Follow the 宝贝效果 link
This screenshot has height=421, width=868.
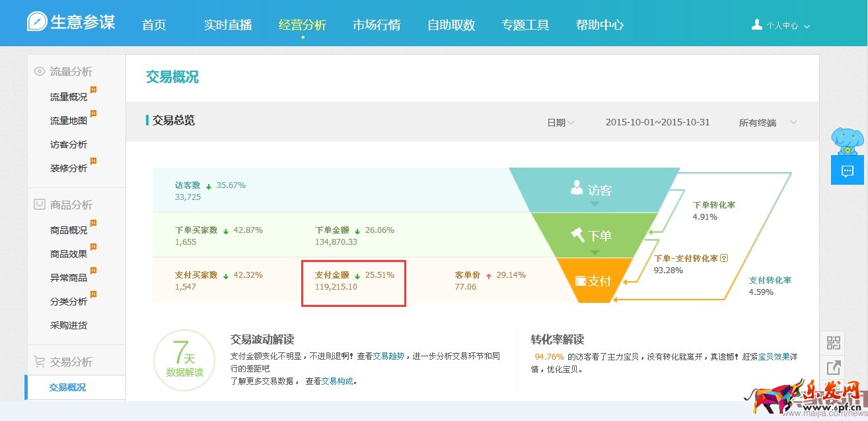click(774, 357)
